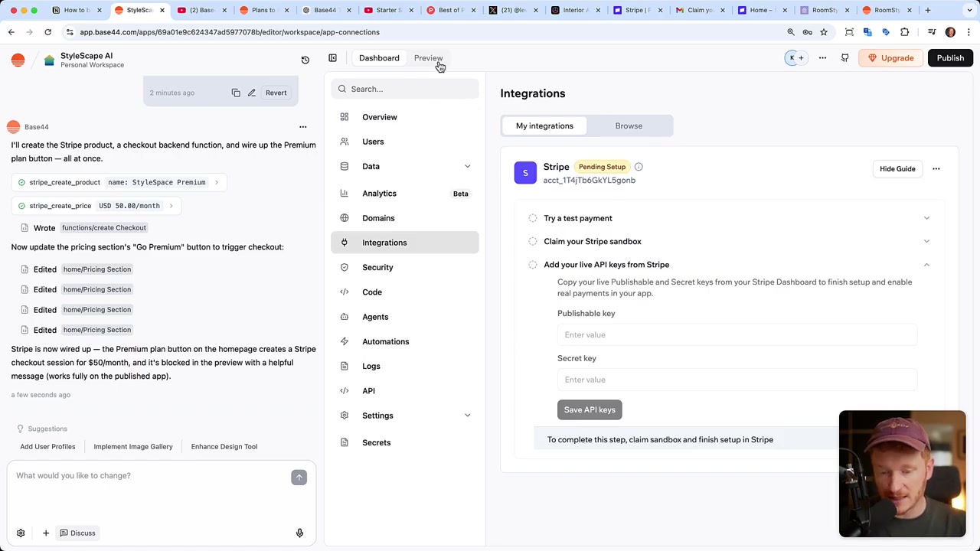Select Browse integrations tab
The image size is (980, 551).
[x=629, y=126]
